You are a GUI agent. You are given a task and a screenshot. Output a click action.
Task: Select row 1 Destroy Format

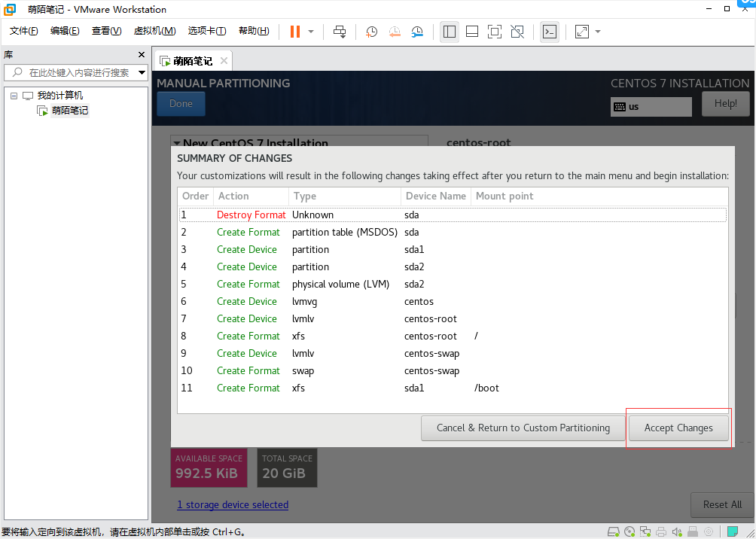click(x=453, y=215)
